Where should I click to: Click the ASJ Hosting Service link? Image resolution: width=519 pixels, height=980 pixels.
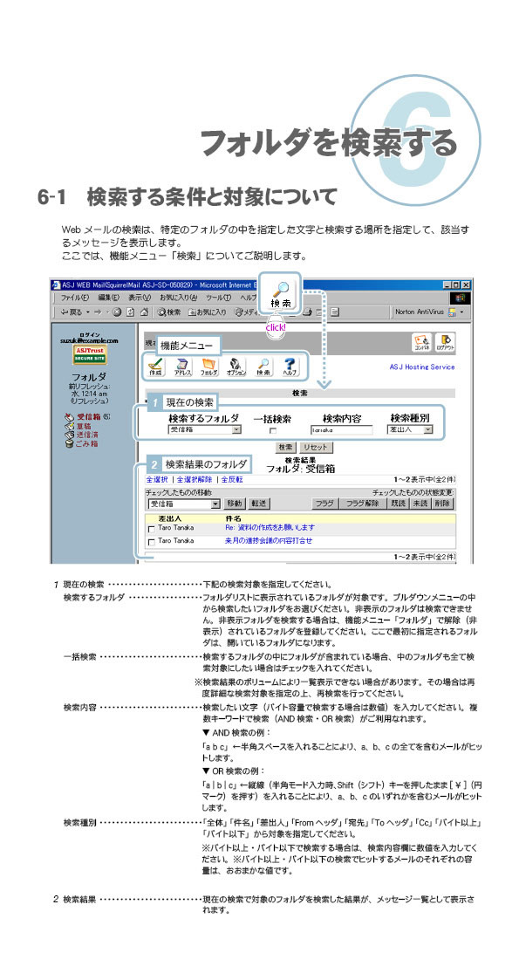click(x=421, y=367)
